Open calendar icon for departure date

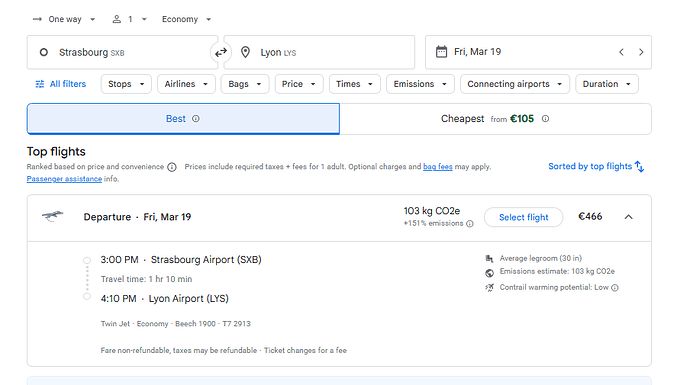441,52
